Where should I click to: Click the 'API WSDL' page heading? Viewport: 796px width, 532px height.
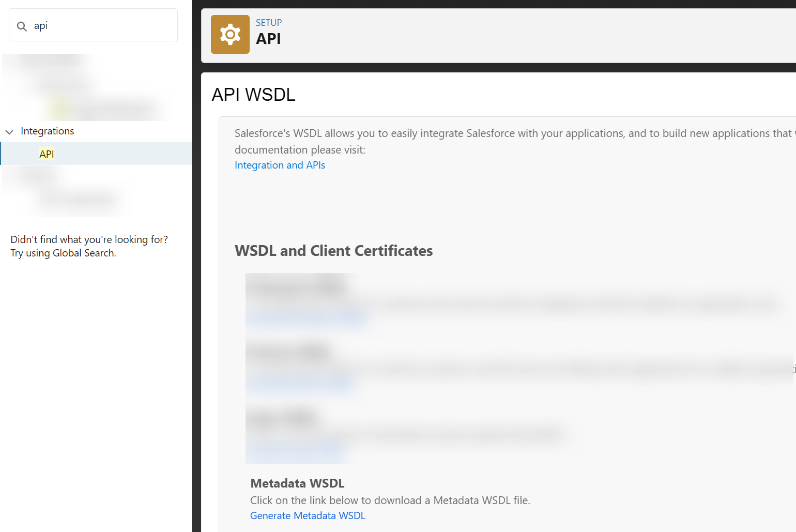tap(253, 95)
